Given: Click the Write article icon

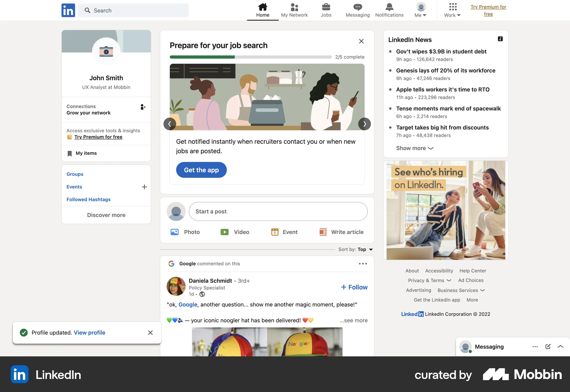Looking at the screenshot, I should pos(323,232).
